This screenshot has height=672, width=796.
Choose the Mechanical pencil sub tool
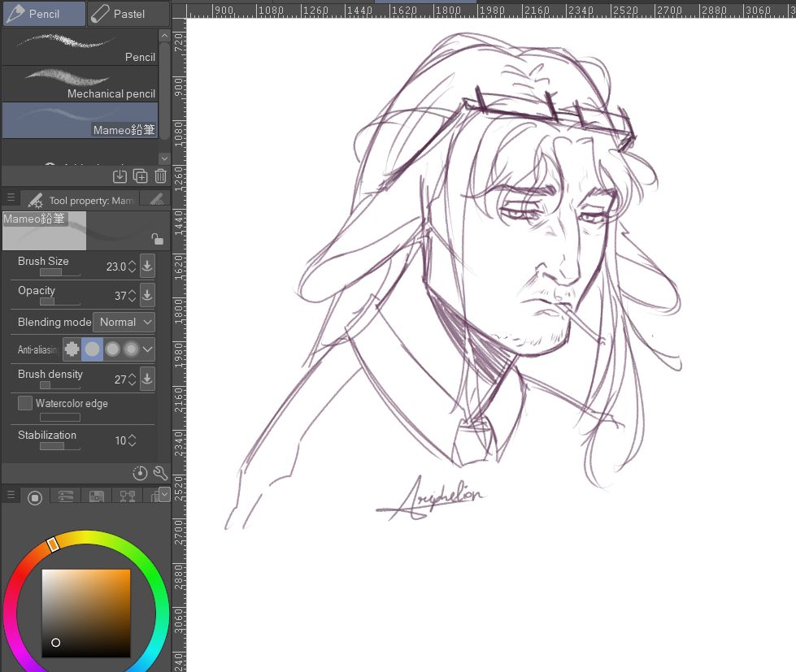point(80,84)
